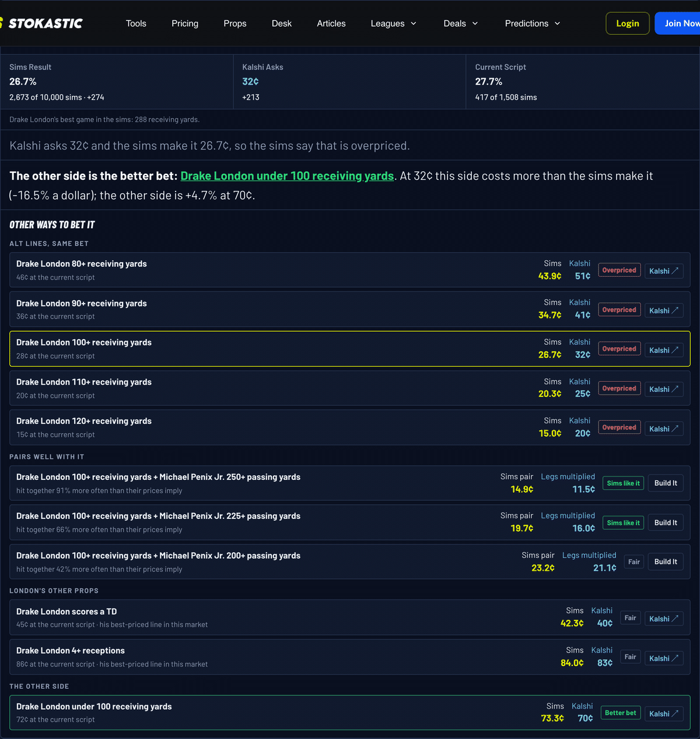Open Kalshi link for 80+ receiving yards
This screenshot has height=739, width=700.
[x=664, y=271]
